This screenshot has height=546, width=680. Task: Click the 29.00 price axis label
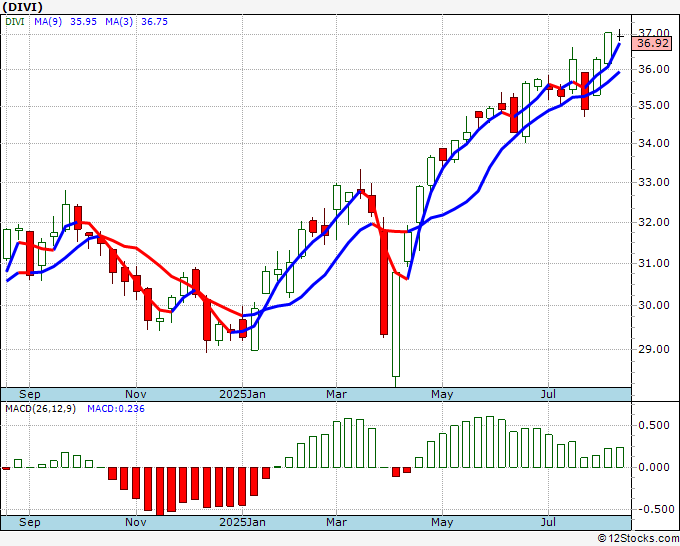click(x=654, y=349)
